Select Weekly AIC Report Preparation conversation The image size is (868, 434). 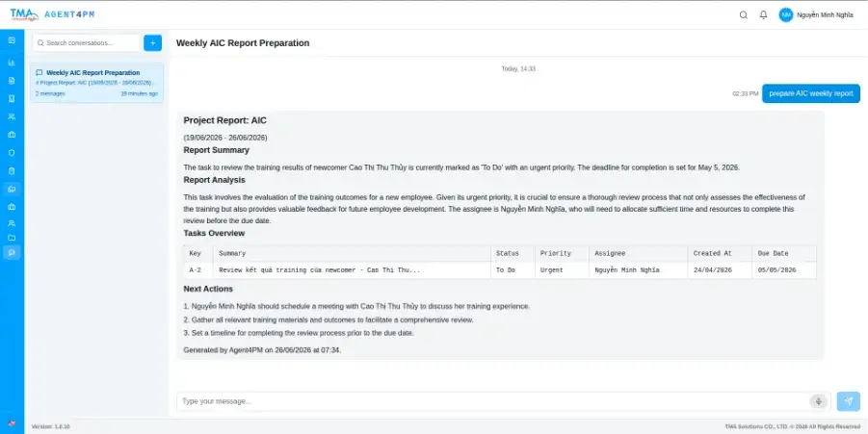point(97,83)
